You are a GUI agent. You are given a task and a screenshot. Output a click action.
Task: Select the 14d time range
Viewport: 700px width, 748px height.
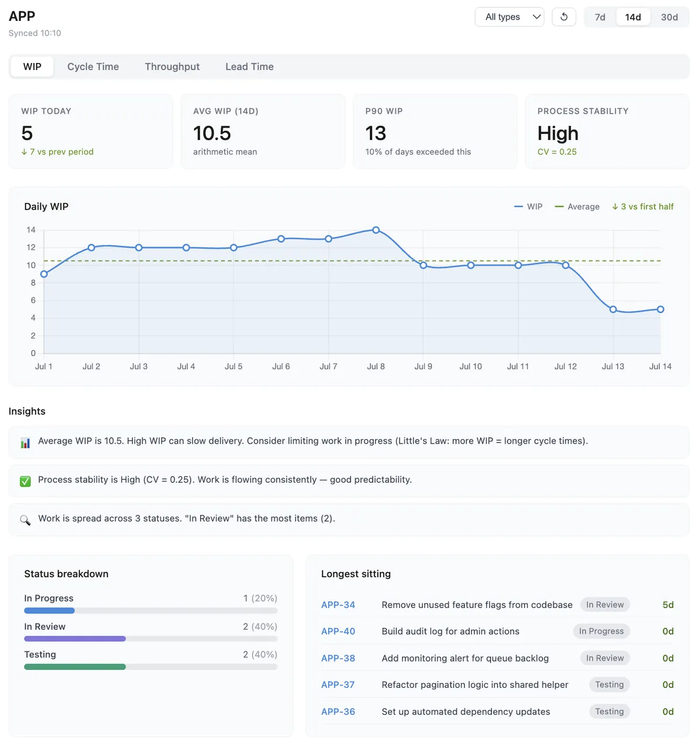[x=633, y=17]
